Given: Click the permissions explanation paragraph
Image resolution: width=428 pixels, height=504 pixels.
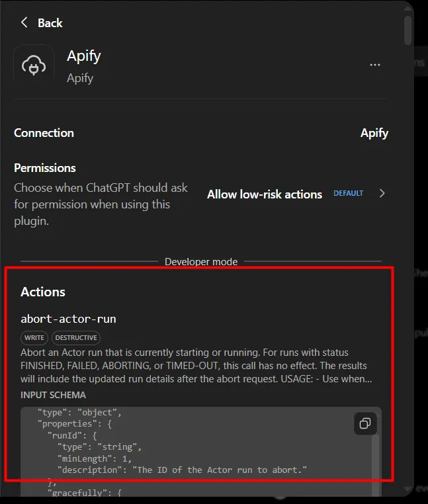Looking at the screenshot, I should pos(101,204).
